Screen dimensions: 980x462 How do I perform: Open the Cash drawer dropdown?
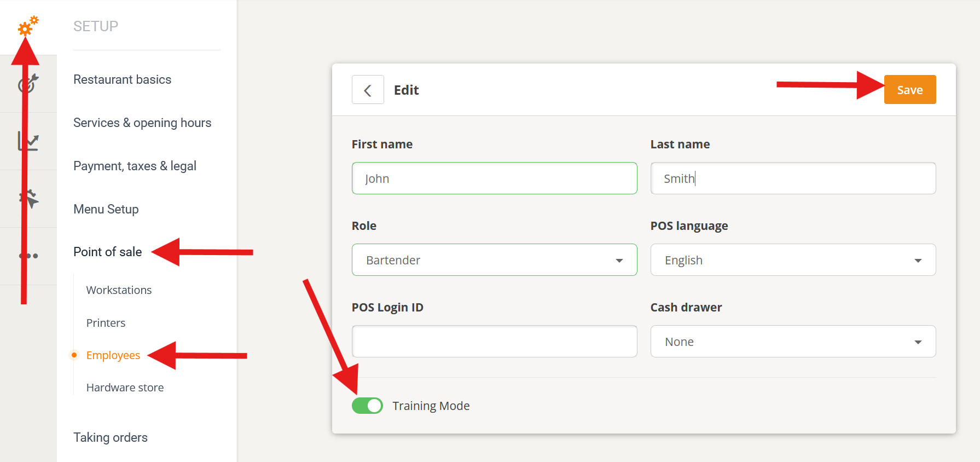(793, 342)
